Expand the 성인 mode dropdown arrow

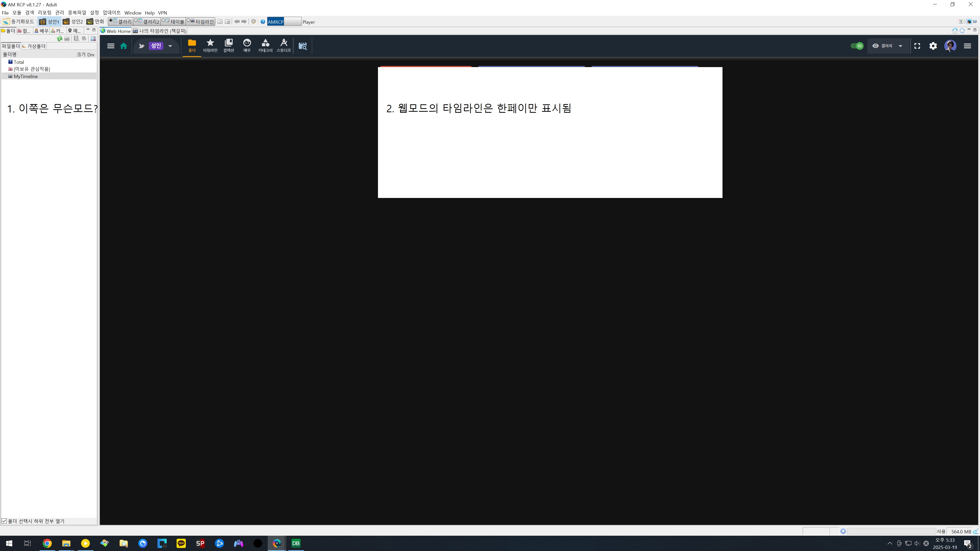point(170,46)
